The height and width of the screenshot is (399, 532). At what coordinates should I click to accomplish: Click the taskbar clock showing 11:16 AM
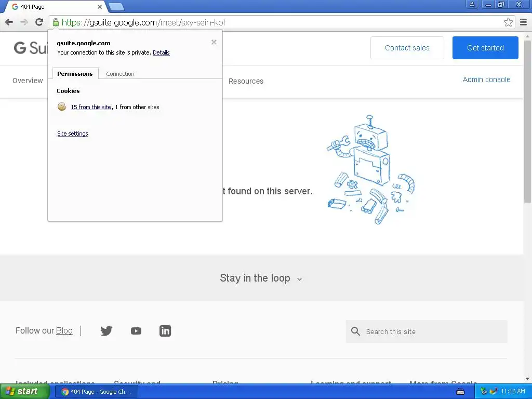[x=513, y=392]
